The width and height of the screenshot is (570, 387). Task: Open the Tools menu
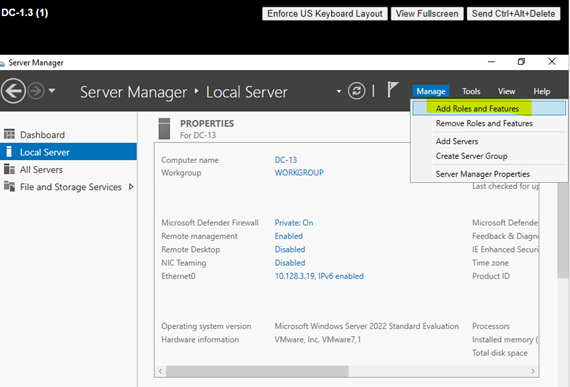click(x=471, y=91)
